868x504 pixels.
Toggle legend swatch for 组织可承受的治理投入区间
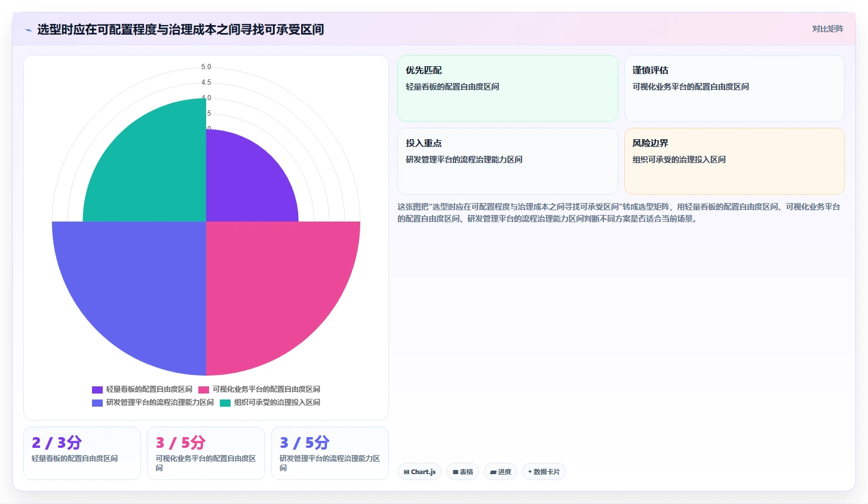[225, 402]
